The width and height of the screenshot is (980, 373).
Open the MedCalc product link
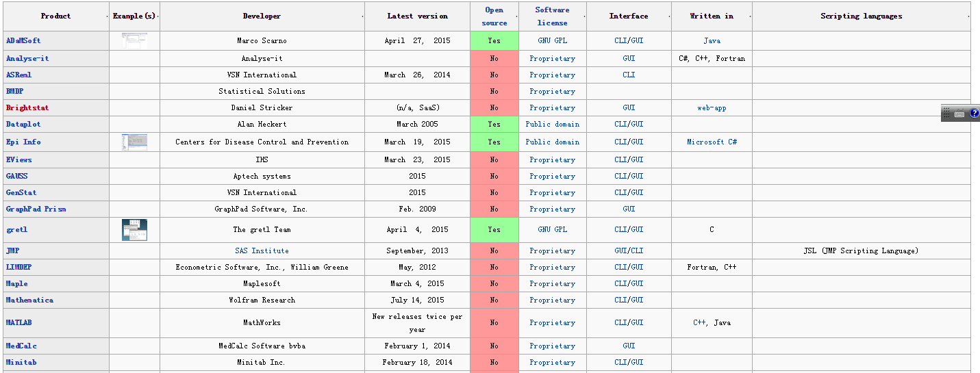pyautogui.click(x=21, y=346)
